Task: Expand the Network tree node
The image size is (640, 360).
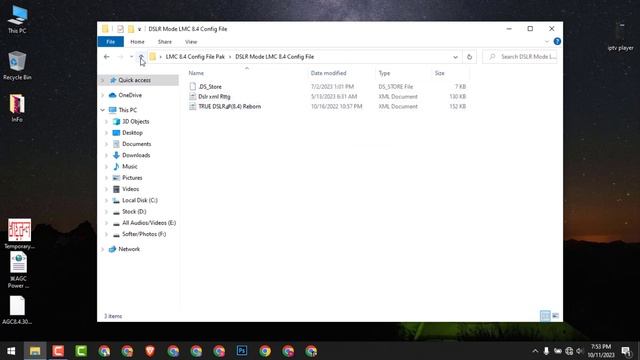Action: pos(102,249)
